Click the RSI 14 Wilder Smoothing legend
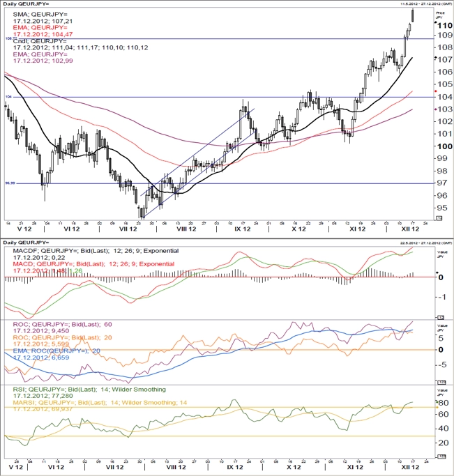Image resolution: width=454 pixels, height=476 pixels. tap(89, 389)
